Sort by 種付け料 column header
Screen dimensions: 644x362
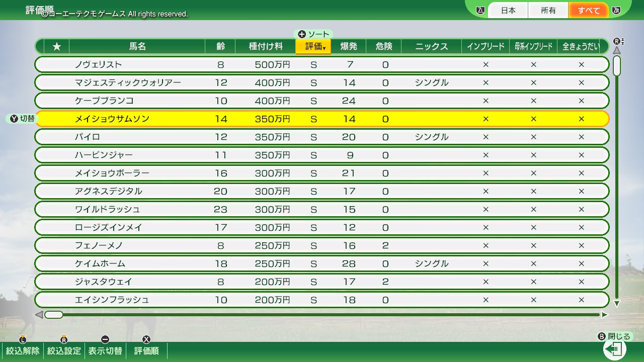[x=266, y=47]
